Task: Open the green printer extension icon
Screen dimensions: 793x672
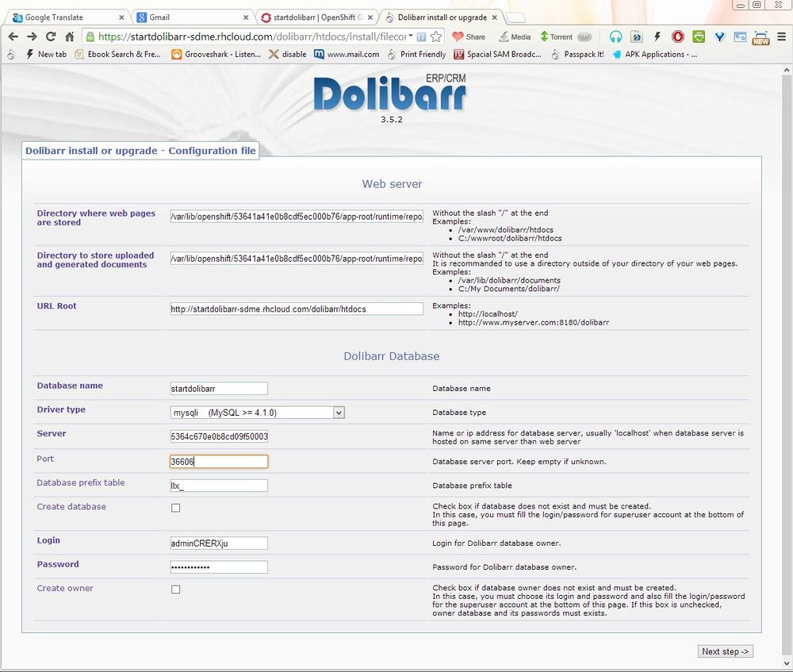Action: [698, 36]
